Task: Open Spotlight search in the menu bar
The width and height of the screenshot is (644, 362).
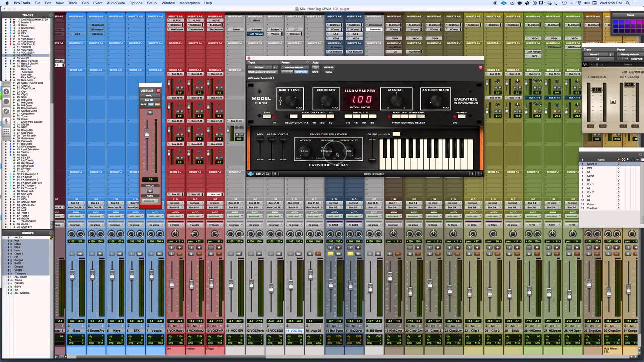Action: (x=628, y=3)
